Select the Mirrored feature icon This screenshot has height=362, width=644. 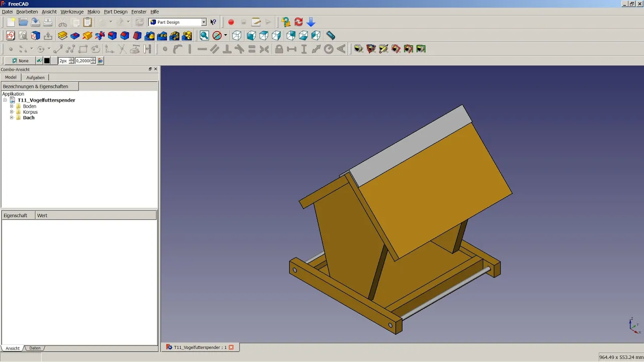coord(149,36)
